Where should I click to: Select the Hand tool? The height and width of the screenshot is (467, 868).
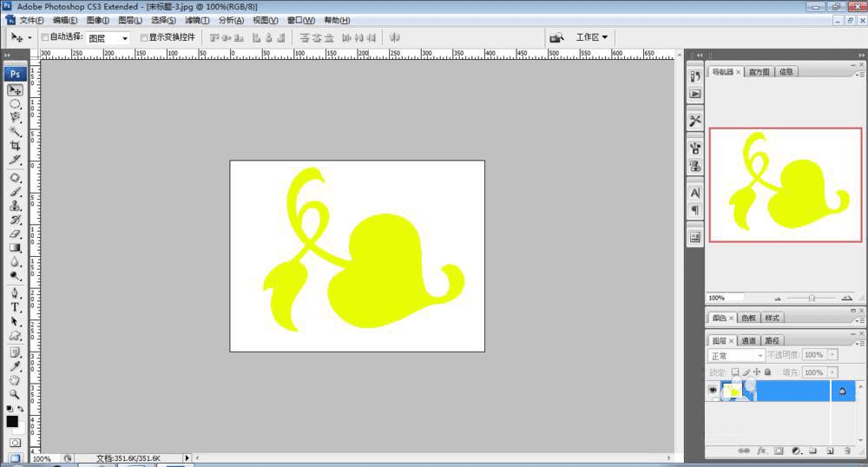click(x=15, y=380)
